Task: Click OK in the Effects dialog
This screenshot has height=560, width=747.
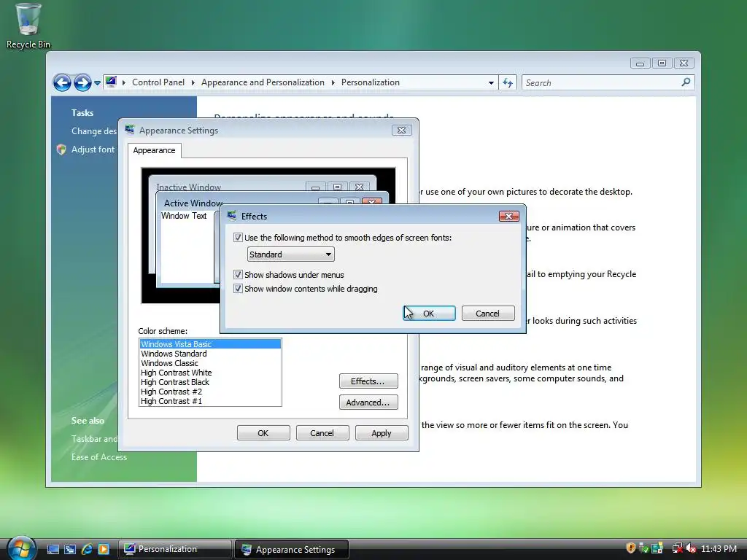Action: (x=429, y=314)
